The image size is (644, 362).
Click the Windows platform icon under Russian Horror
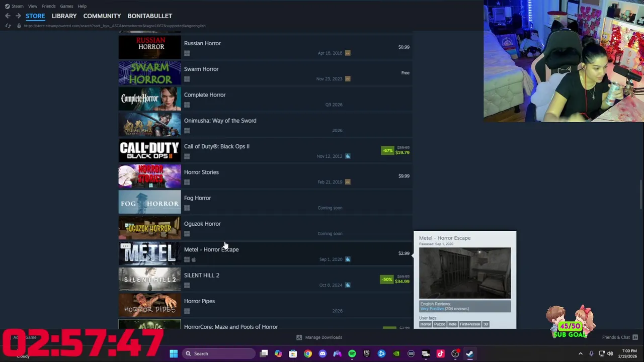187,53
